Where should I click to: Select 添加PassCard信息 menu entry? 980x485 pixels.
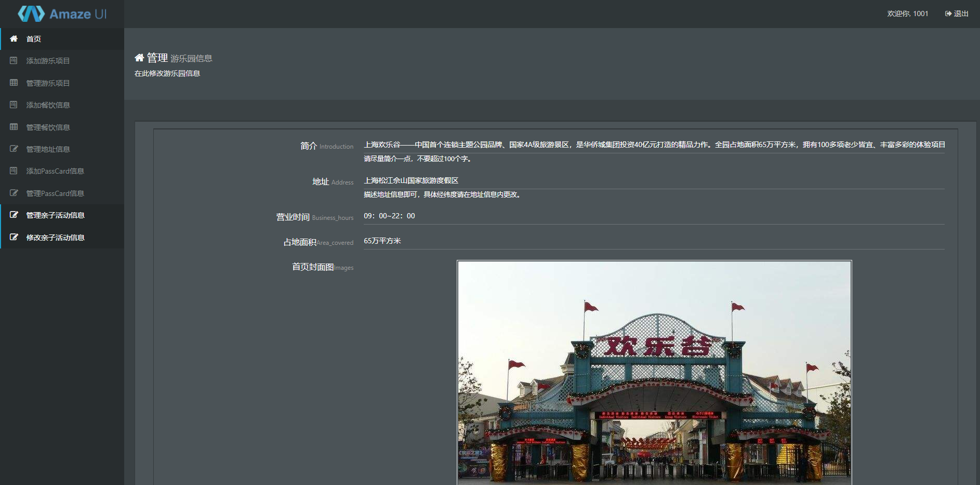coord(62,171)
